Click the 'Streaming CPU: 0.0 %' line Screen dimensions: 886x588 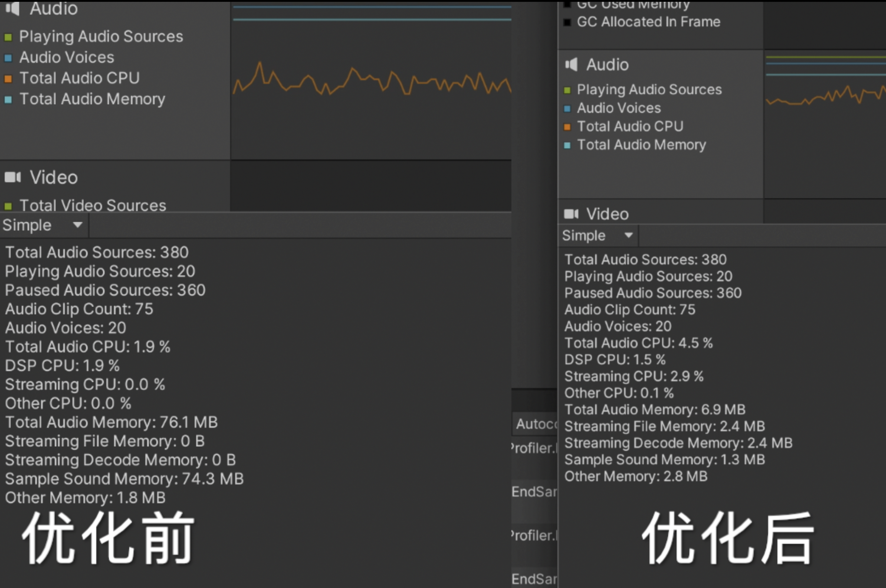tap(85, 385)
